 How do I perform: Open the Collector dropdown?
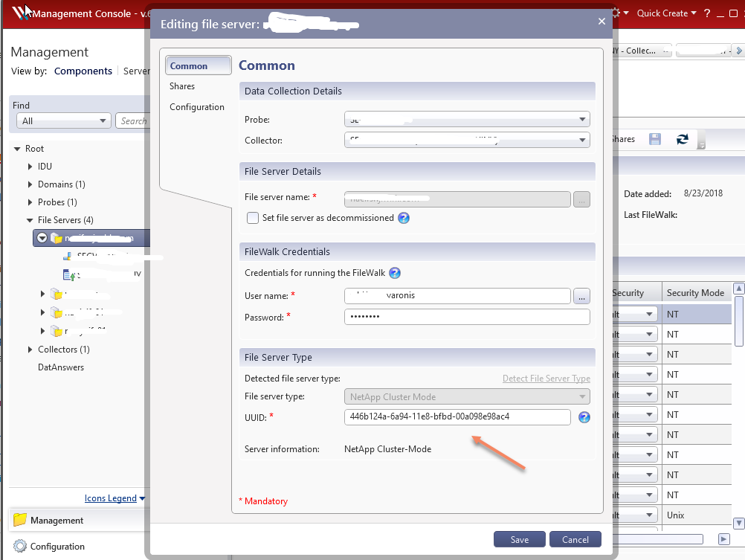coord(467,141)
